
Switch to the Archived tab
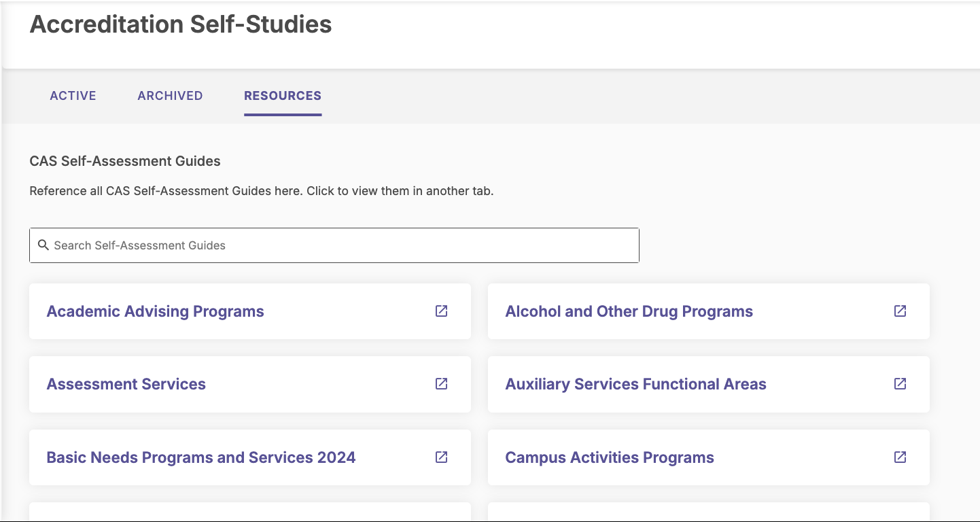coord(170,96)
